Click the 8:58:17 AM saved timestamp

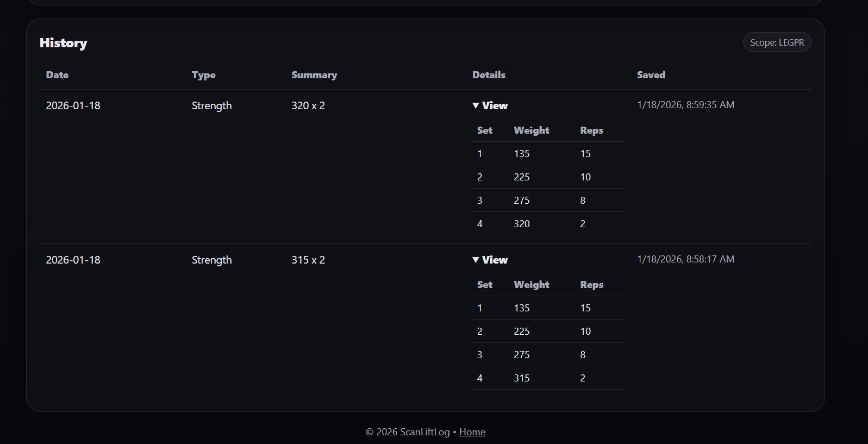click(686, 259)
